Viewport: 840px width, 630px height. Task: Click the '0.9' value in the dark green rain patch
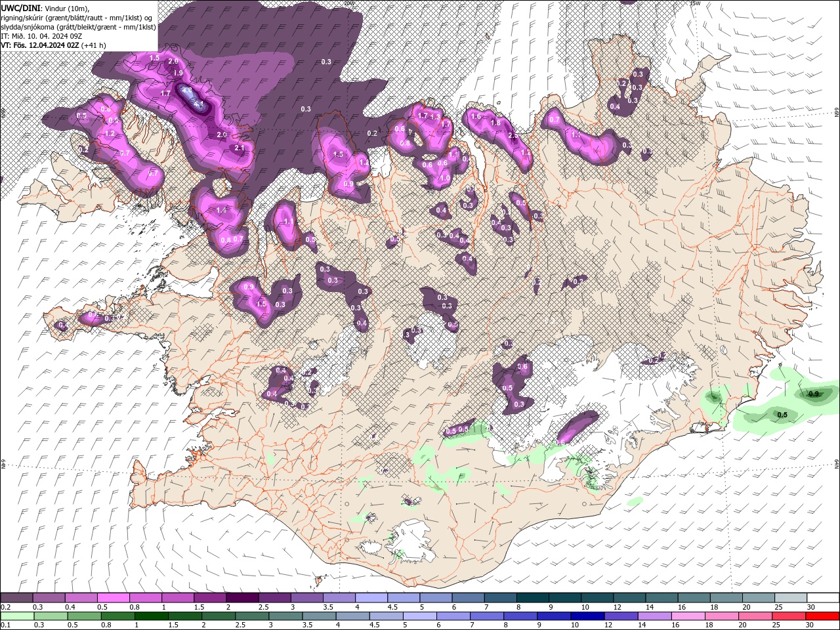pyautogui.click(x=814, y=394)
